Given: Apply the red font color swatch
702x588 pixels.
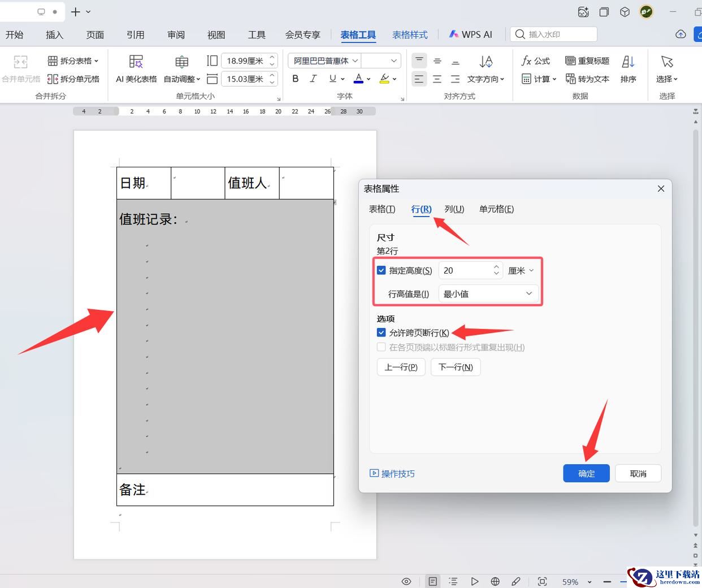Looking at the screenshot, I should (x=358, y=79).
